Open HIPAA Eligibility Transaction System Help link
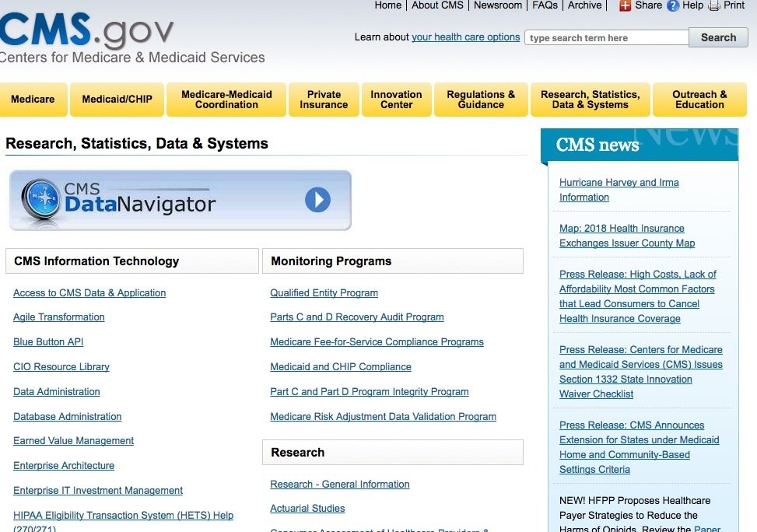The width and height of the screenshot is (757, 532). click(123, 521)
